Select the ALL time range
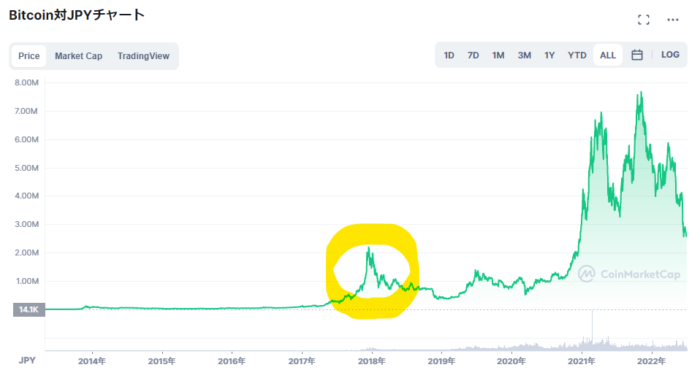The width and height of the screenshot is (700, 370). click(x=608, y=55)
